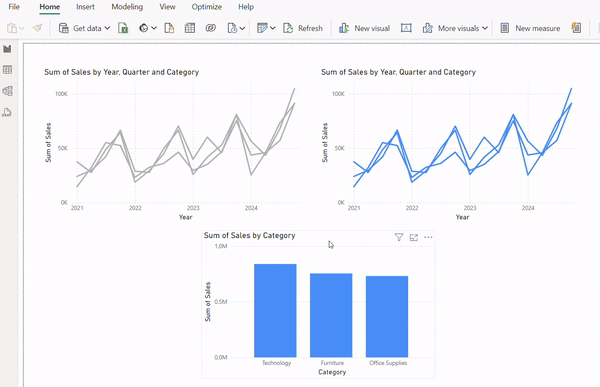Viewport: 600px width, 387px height.
Task: Open the Optimize ribbon tab
Action: [x=207, y=7]
